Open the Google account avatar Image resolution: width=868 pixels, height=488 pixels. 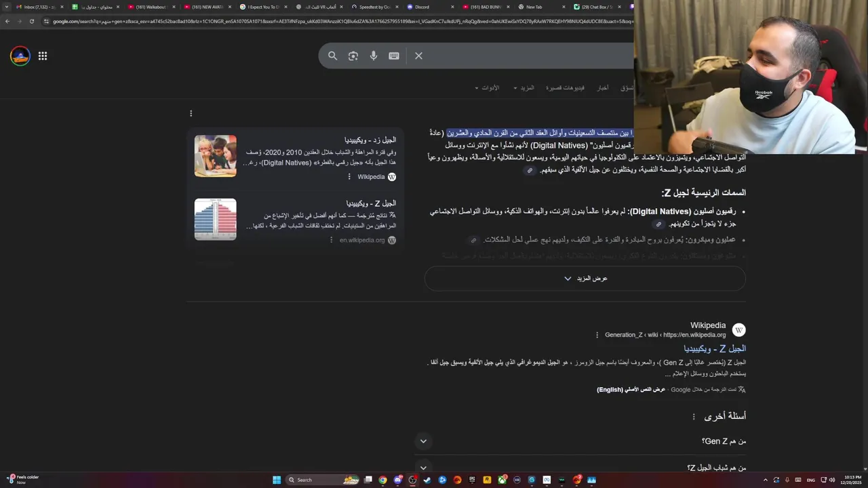[20, 56]
